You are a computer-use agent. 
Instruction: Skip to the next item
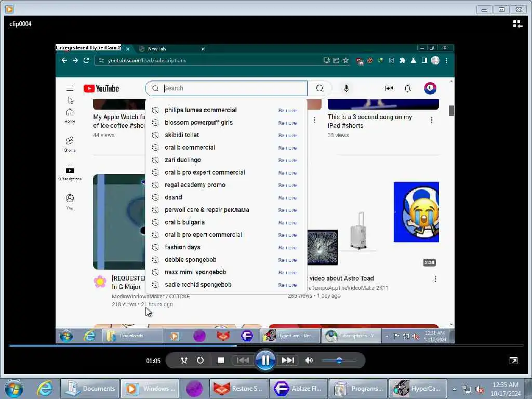tap(288, 361)
